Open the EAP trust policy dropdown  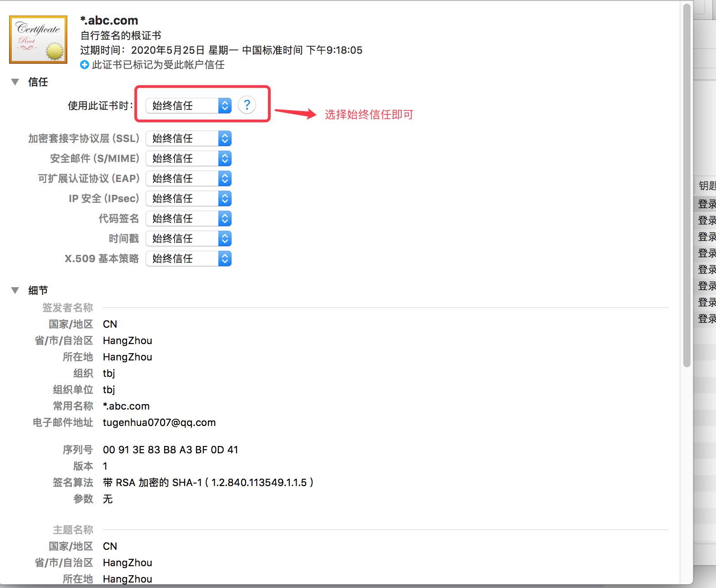click(x=188, y=178)
